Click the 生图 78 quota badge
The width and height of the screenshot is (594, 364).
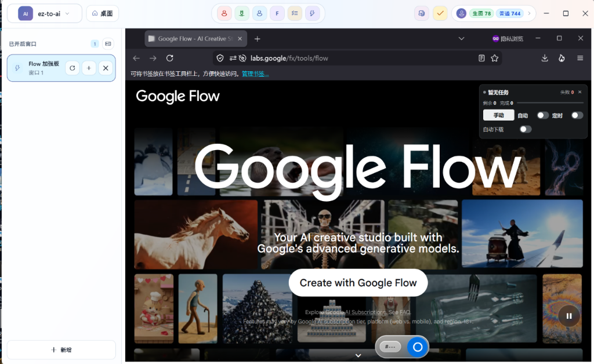click(x=481, y=14)
